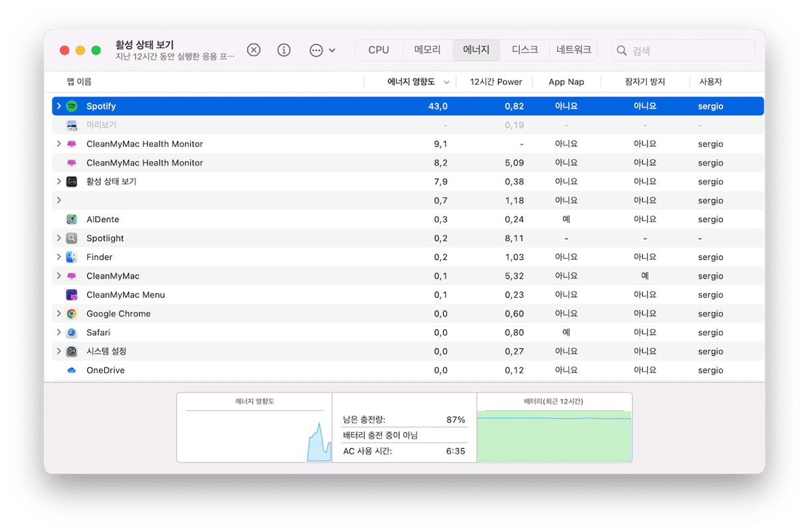
Task: Select the AlDente row name
Action: coord(103,219)
